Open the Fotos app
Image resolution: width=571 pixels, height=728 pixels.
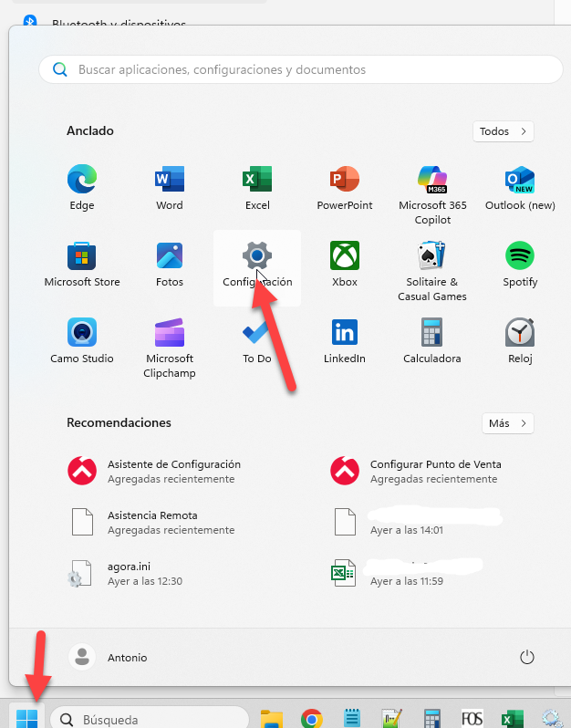click(x=170, y=265)
